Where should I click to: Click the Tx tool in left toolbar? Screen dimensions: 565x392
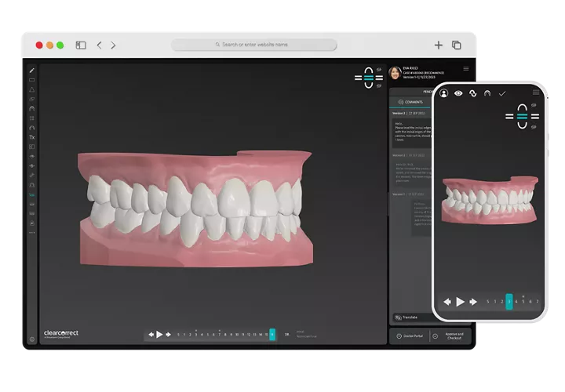point(31,137)
